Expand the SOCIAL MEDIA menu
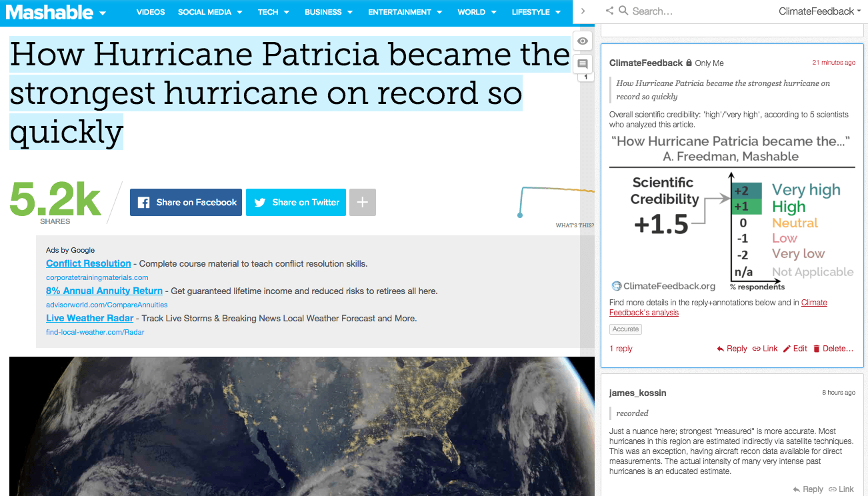 (x=210, y=12)
